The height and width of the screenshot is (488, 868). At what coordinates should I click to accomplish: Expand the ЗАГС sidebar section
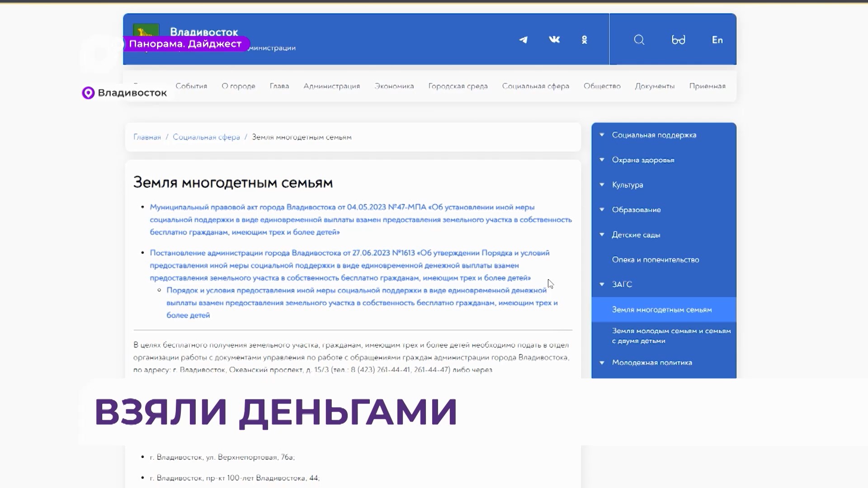point(602,284)
